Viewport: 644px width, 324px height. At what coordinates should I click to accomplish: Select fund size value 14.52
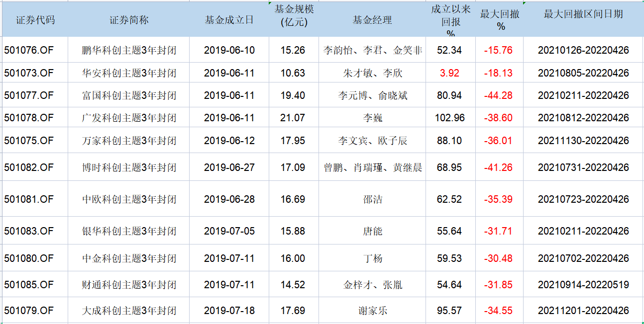pos(293,285)
